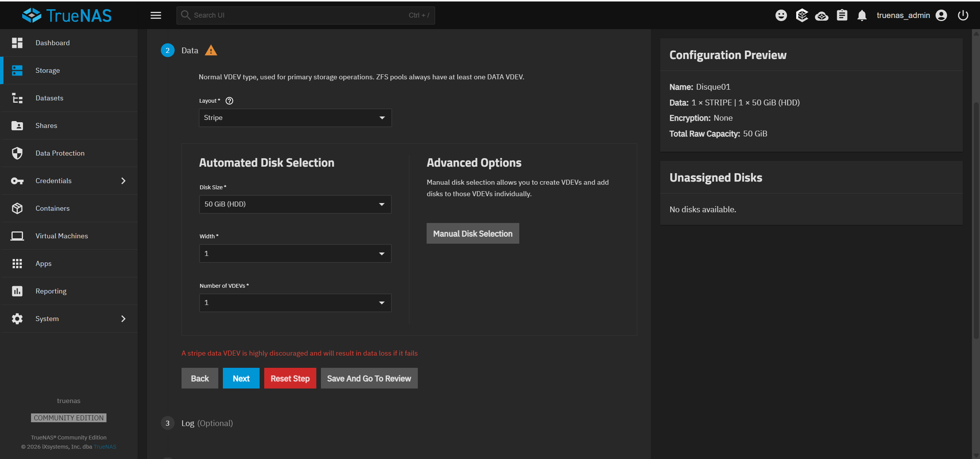This screenshot has height=459, width=980.
Task: Click the Dashboard grid icon
Action: click(17, 43)
